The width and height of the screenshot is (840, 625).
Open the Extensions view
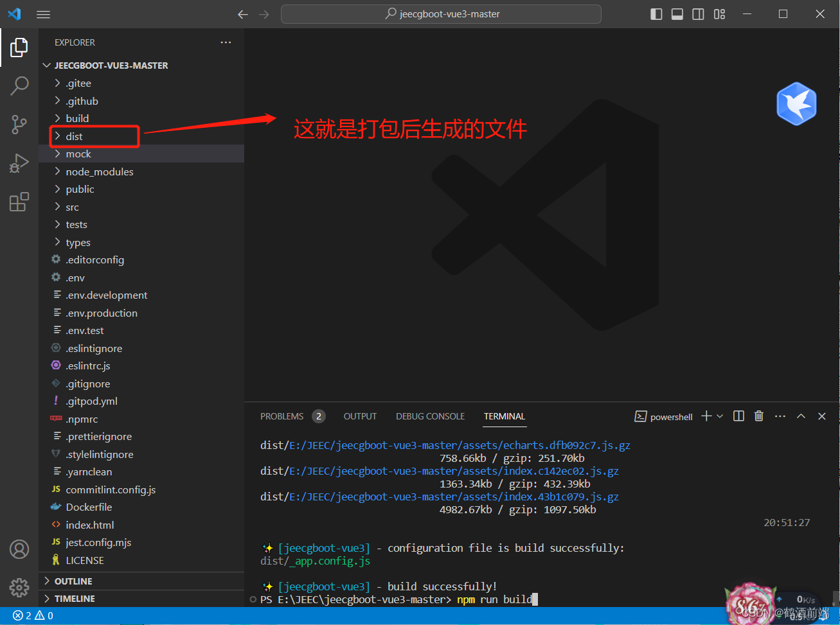19,202
